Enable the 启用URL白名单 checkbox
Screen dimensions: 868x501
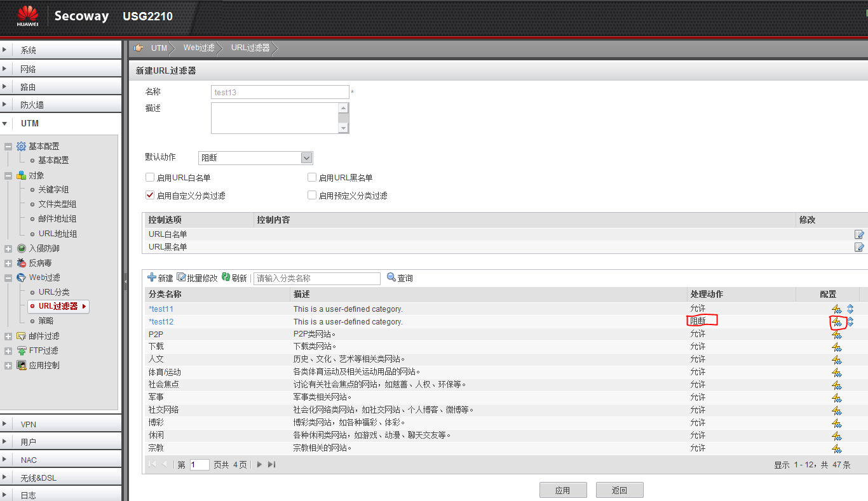(150, 178)
